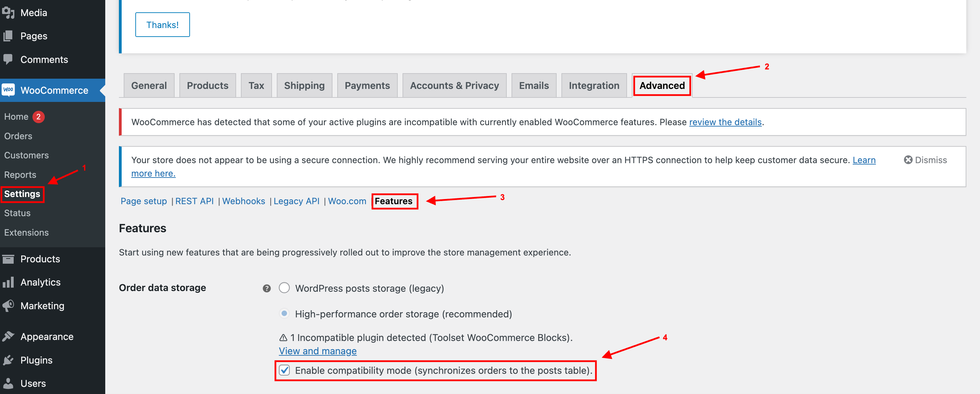Screen dimensions: 980x394
Task: Toggle Enable compatibility mode checkbox
Action: (284, 370)
